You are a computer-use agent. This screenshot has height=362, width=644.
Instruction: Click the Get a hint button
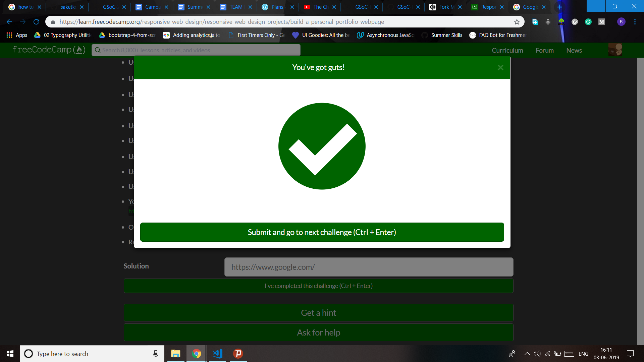pyautogui.click(x=318, y=312)
